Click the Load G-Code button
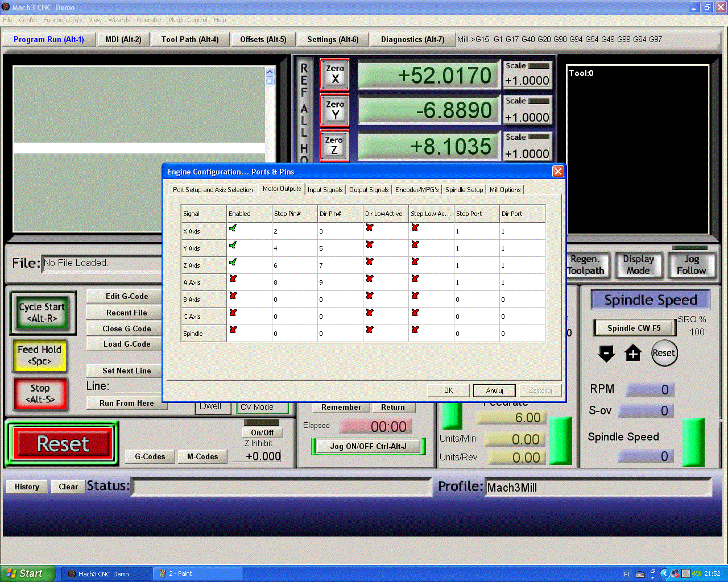This screenshot has height=582, width=728. pyautogui.click(x=126, y=344)
